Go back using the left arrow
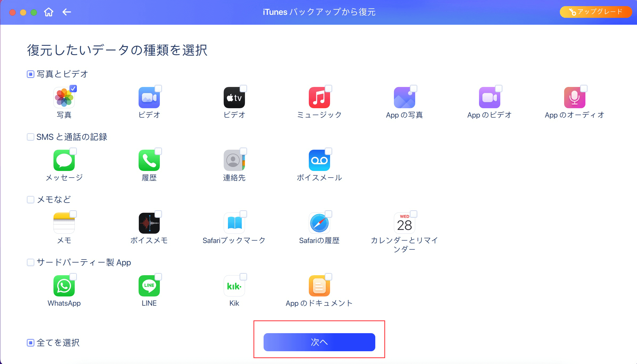Viewport: 637px width, 364px height. pyautogui.click(x=66, y=12)
